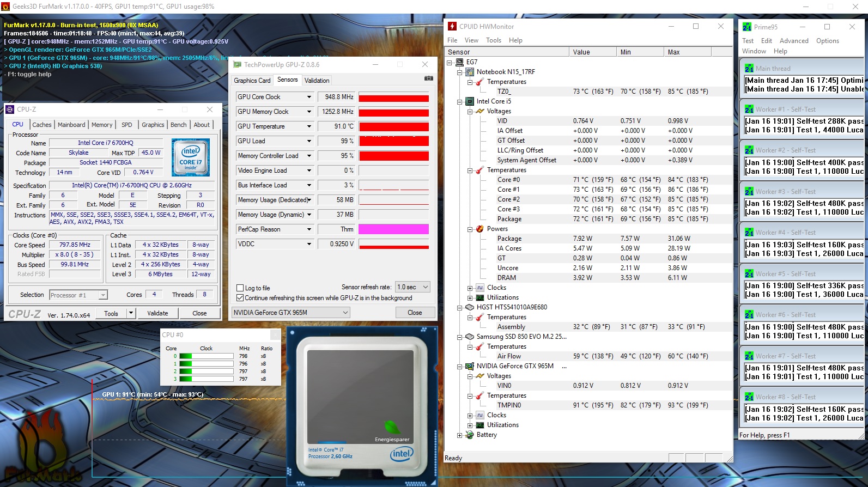
Task: Click the Tools button in CPU-Z
Action: coord(111,313)
